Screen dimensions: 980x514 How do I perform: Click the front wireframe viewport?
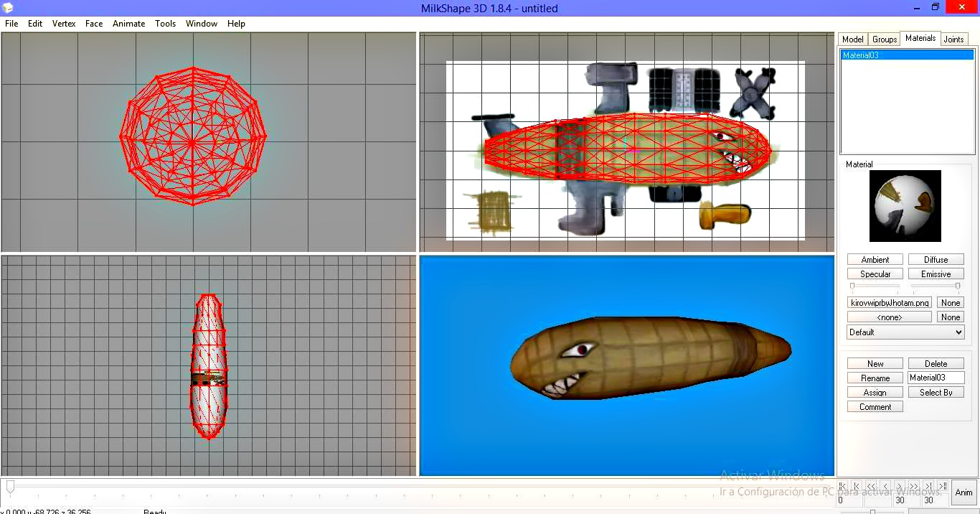point(209,142)
